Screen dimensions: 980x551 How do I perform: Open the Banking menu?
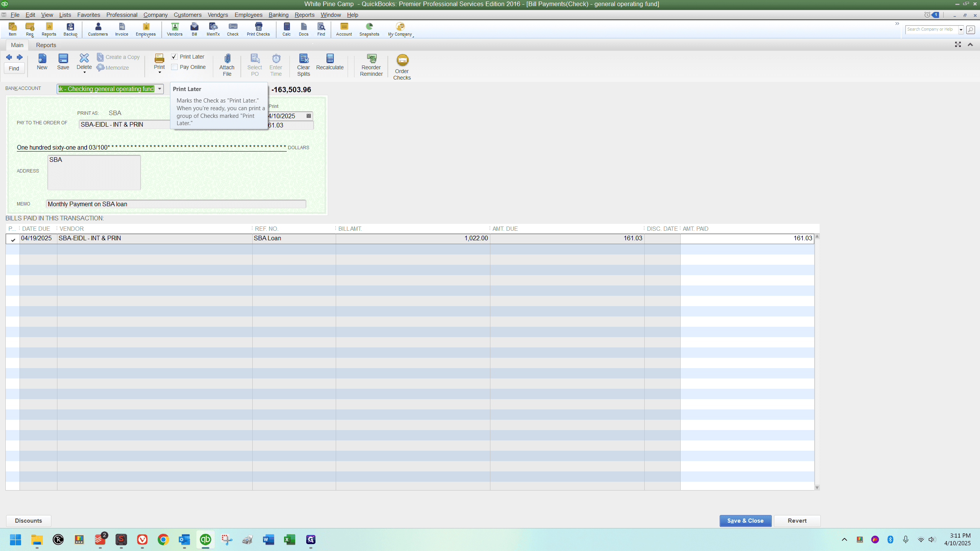(278, 15)
